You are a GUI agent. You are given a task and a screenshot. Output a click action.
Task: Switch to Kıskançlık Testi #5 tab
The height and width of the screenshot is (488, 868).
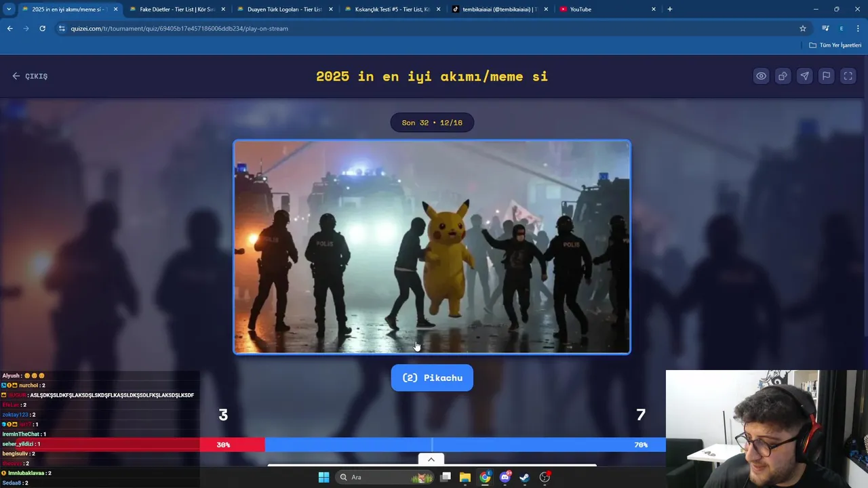click(x=391, y=9)
